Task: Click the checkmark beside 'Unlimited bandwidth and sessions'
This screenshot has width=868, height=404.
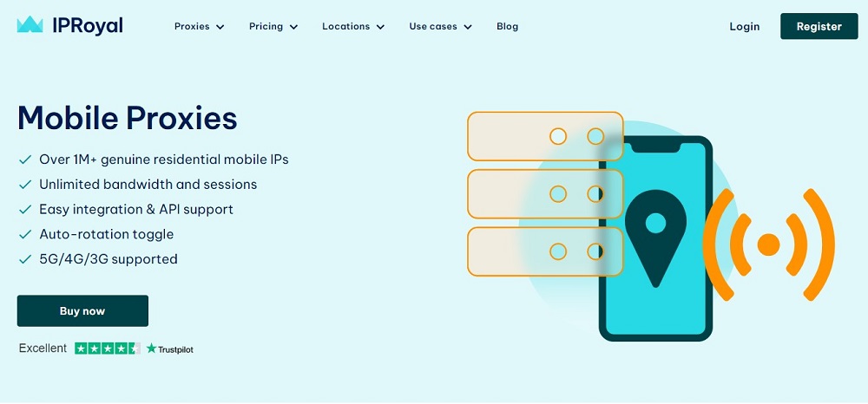Action: coord(25,185)
